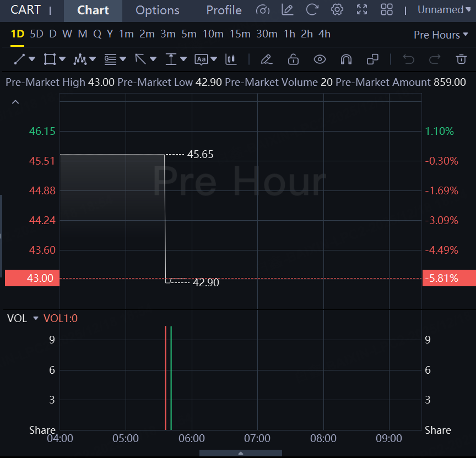Expand the text tool dropdown arrow
The width and height of the screenshot is (476, 458).
coord(214,59)
